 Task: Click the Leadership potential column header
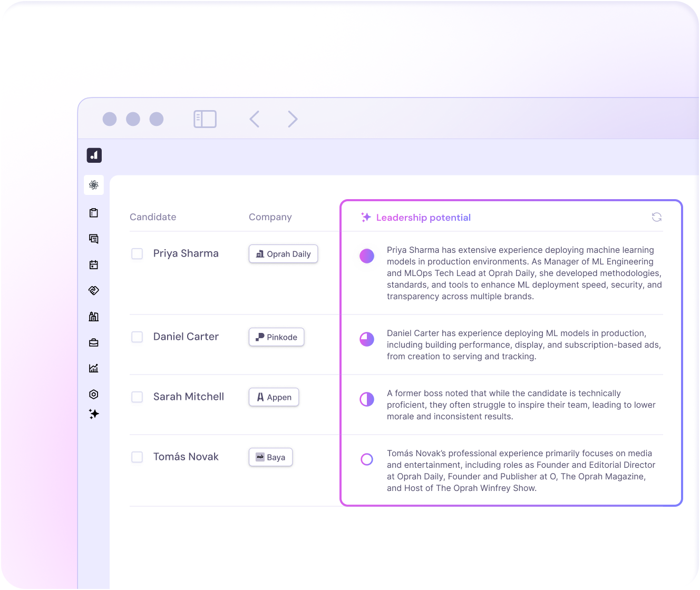click(x=423, y=218)
